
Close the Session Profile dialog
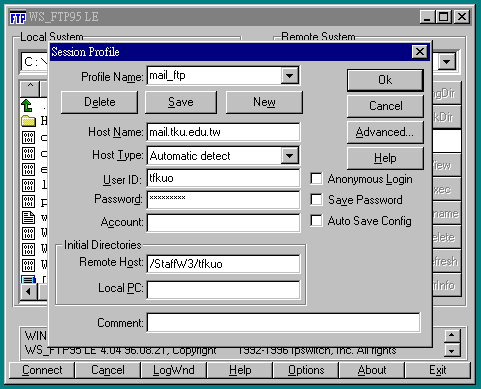(x=420, y=52)
